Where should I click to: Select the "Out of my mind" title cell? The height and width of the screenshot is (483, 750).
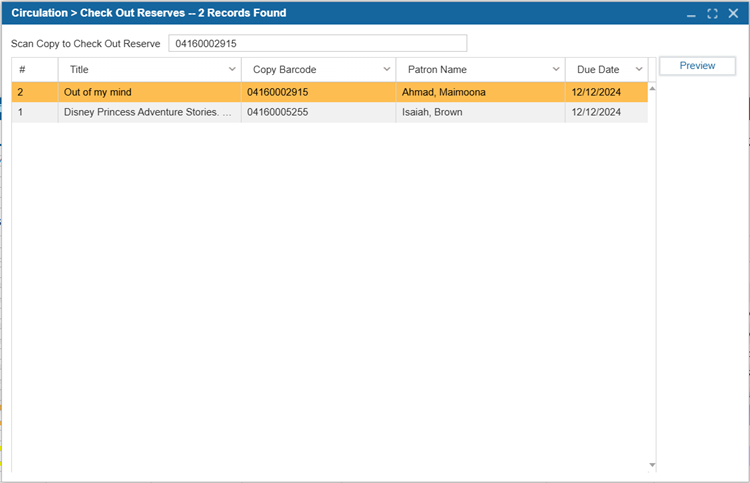pyautogui.click(x=150, y=92)
